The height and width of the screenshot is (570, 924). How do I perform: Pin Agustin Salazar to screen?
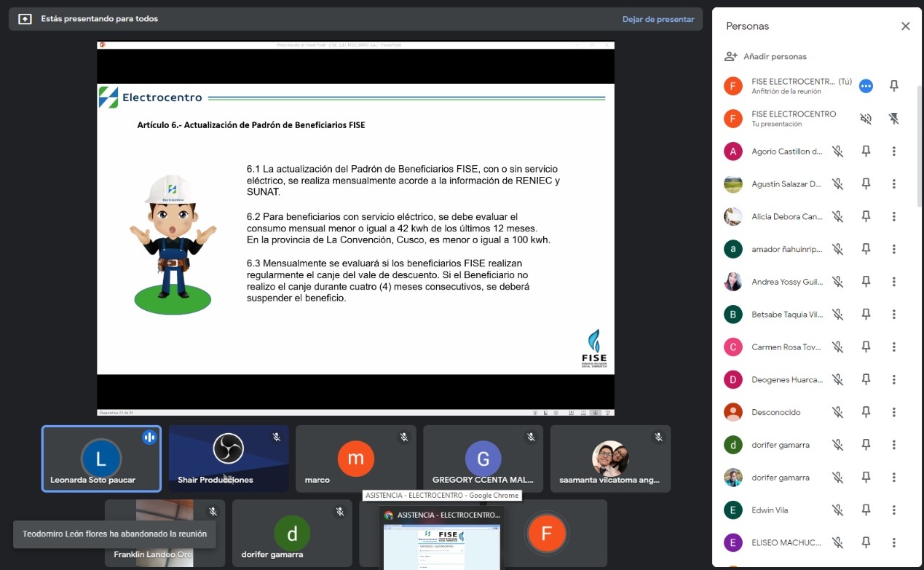coord(866,184)
